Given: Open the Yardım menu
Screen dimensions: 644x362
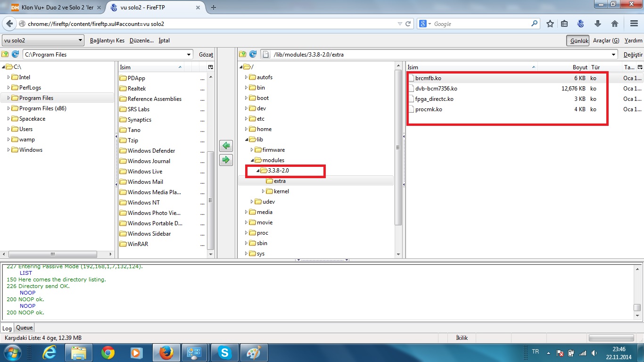Looking at the screenshot, I should point(634,41).
